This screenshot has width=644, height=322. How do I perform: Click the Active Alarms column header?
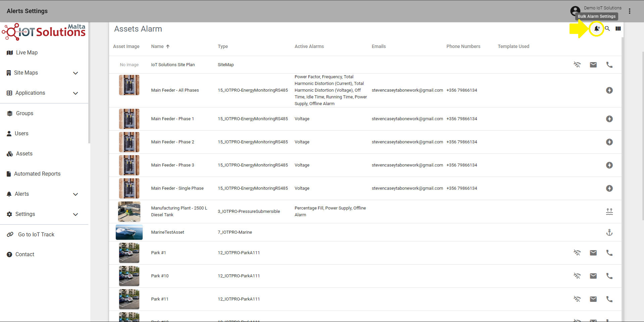click(309, 46)
